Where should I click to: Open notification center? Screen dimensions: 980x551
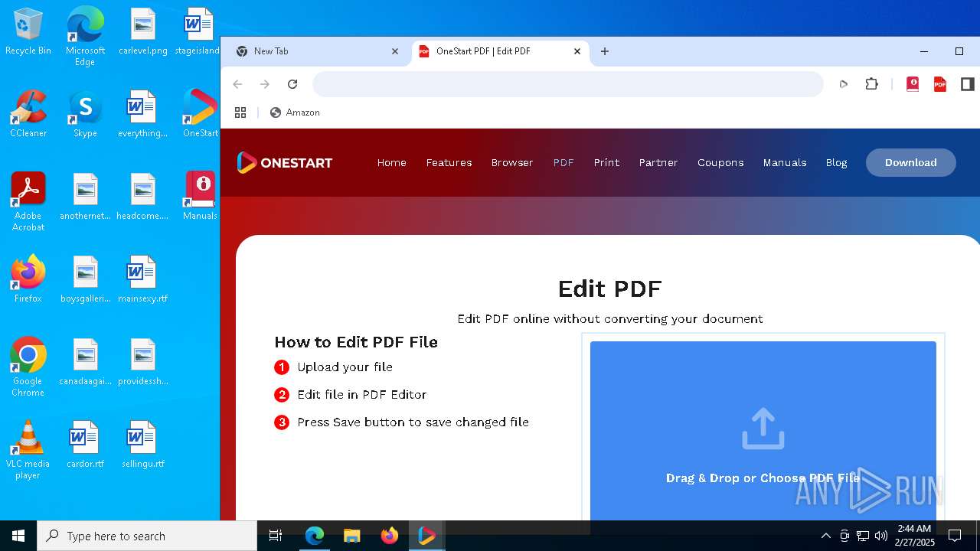click(x=955, y=536)
